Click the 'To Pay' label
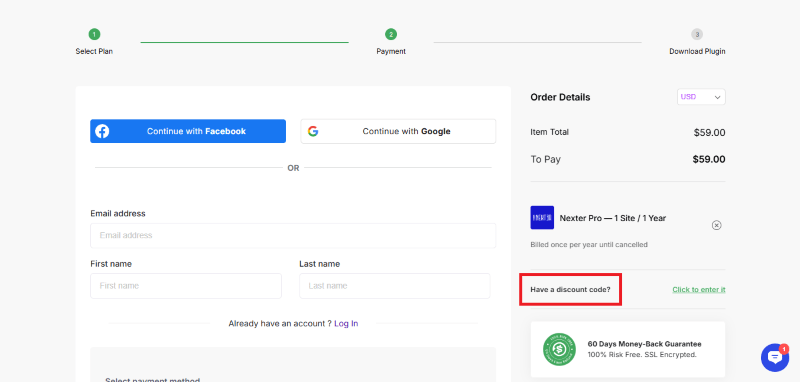This screenshot has width=800, height=382. tap(545, 159)
